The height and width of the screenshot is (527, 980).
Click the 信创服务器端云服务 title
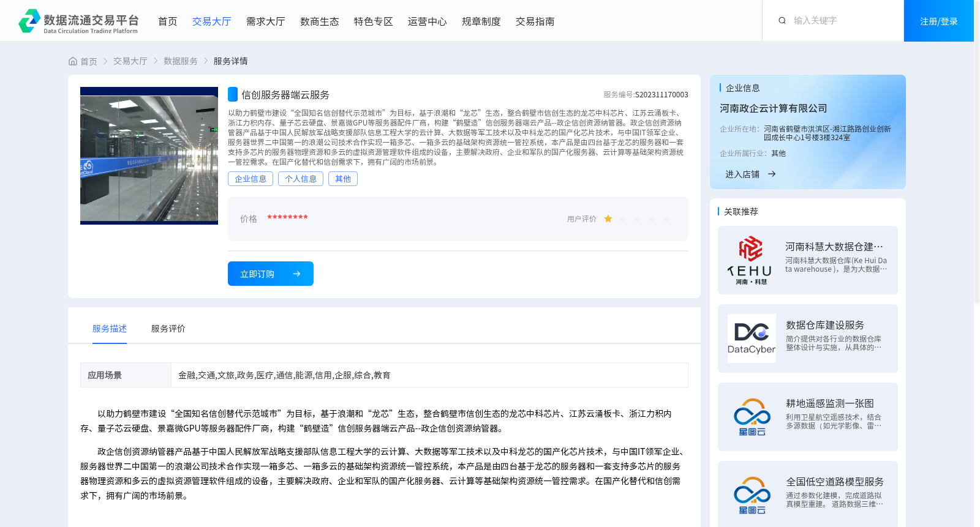pos(285,95)
